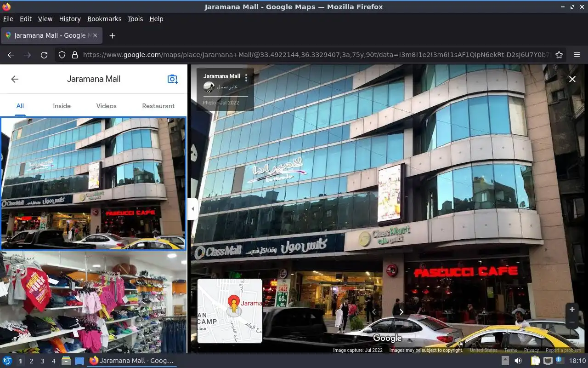Viewport: 588px width, 368px height.
Task: Open photo options three-dot menu
Action: click(246, 78)
